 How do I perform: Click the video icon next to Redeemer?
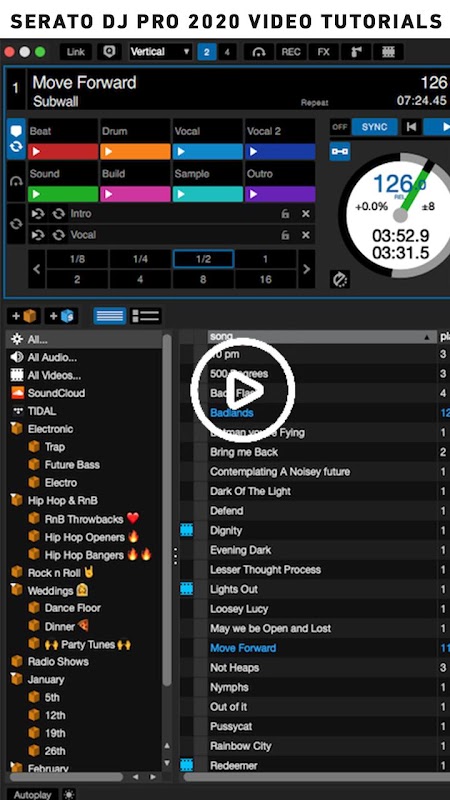tap(187, 765)
